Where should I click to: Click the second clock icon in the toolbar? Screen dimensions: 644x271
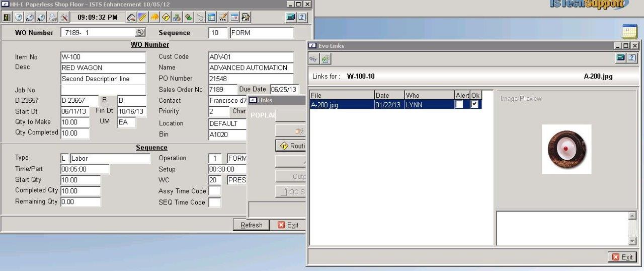click(30, 17)
